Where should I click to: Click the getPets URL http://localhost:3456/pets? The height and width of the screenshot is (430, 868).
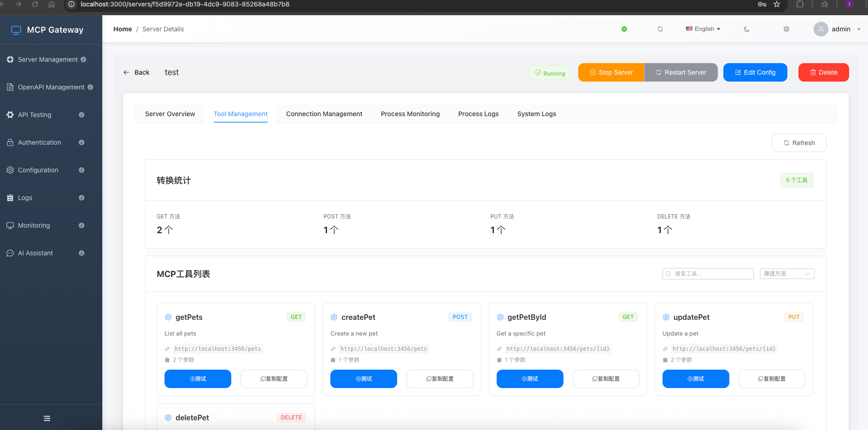tap(218, 349)
